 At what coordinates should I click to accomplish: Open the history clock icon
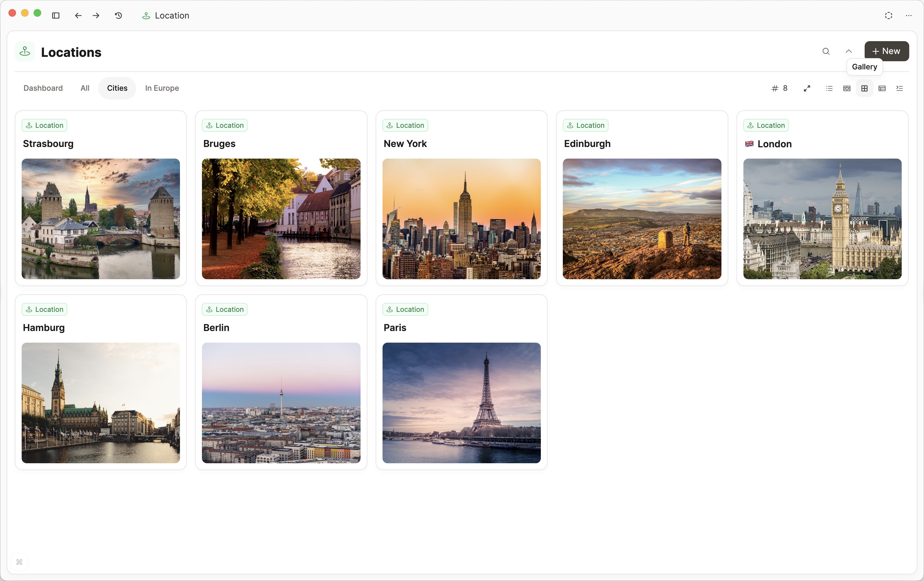(119, 16)
